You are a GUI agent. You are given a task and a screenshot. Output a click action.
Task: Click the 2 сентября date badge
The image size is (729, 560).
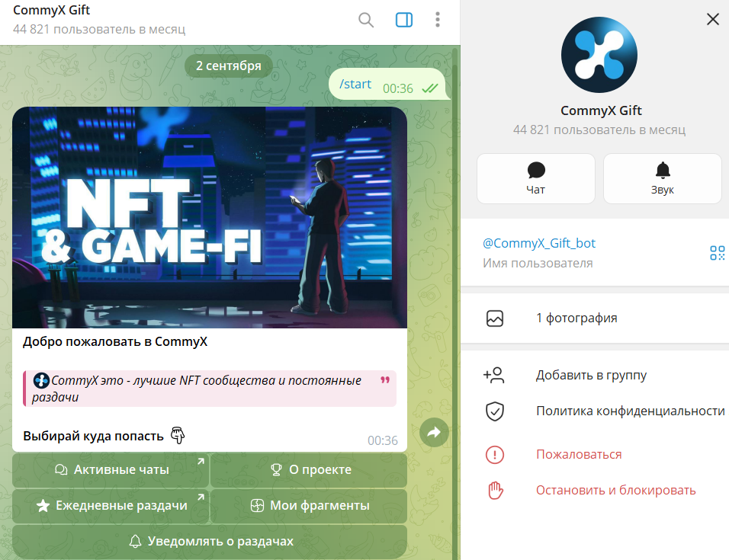coord(228,66)
